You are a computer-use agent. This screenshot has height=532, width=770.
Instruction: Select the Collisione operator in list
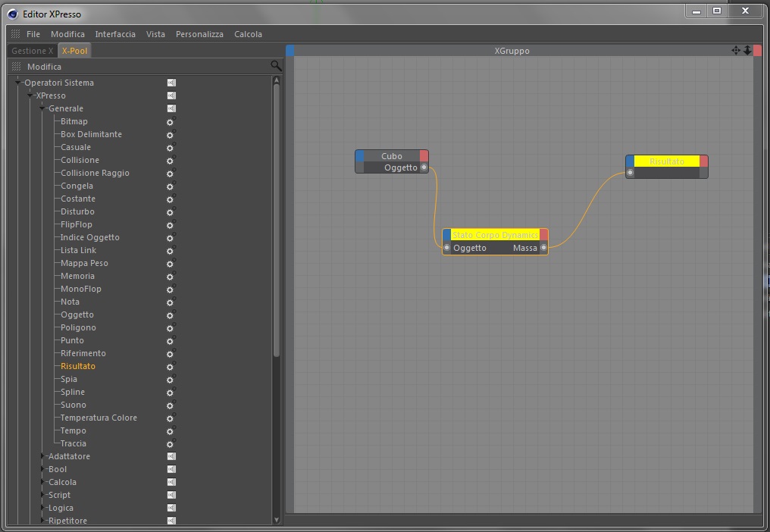80,160
